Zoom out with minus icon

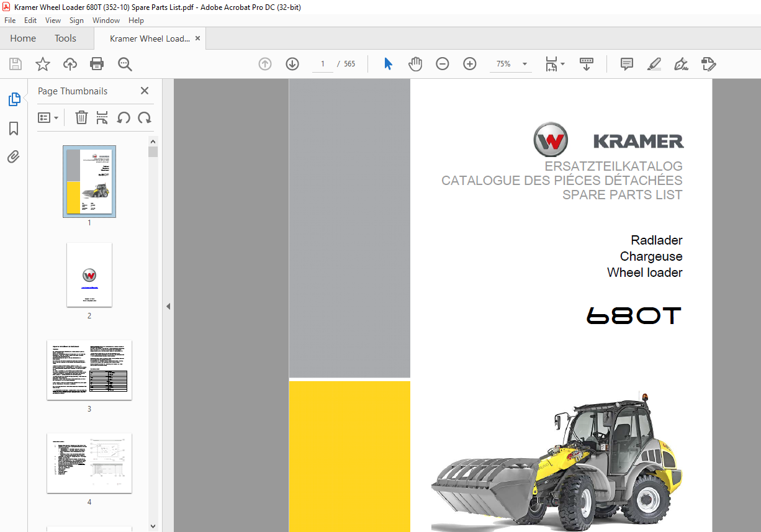(443, 64)
